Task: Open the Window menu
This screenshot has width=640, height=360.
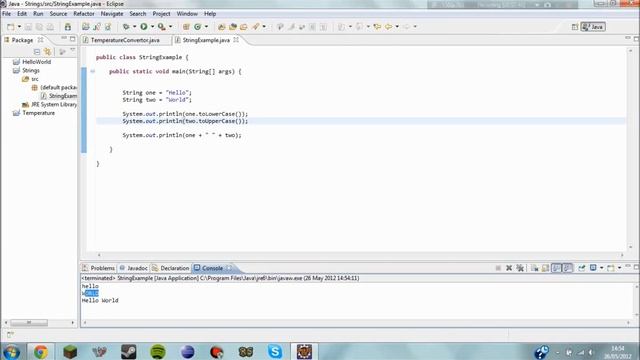Action: pos(187,13)
